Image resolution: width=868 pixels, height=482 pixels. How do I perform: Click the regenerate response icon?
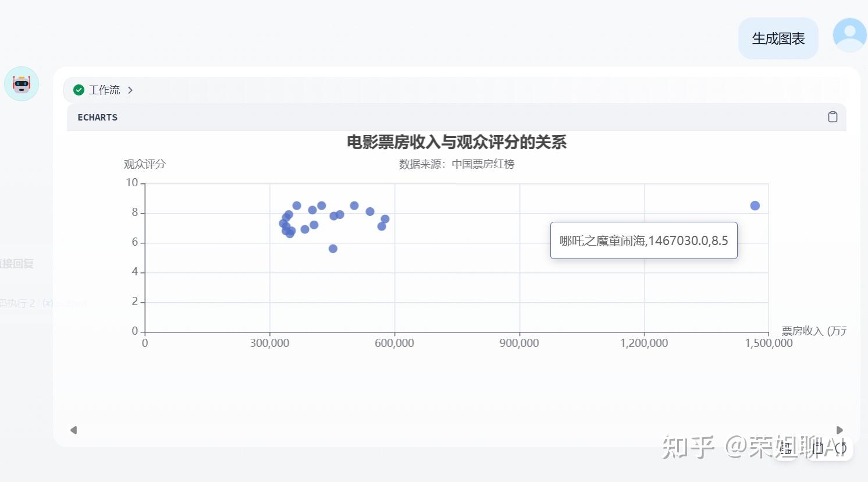coord(841,448)
